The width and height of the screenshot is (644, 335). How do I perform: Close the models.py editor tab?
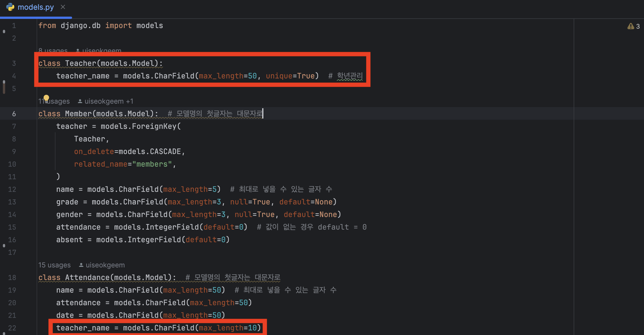point(63,7)
